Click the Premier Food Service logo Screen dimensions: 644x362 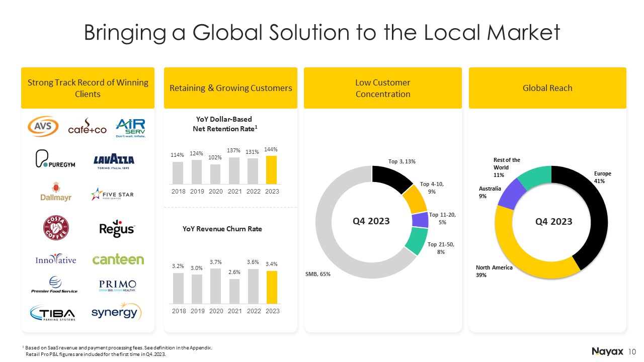point(55,285)
